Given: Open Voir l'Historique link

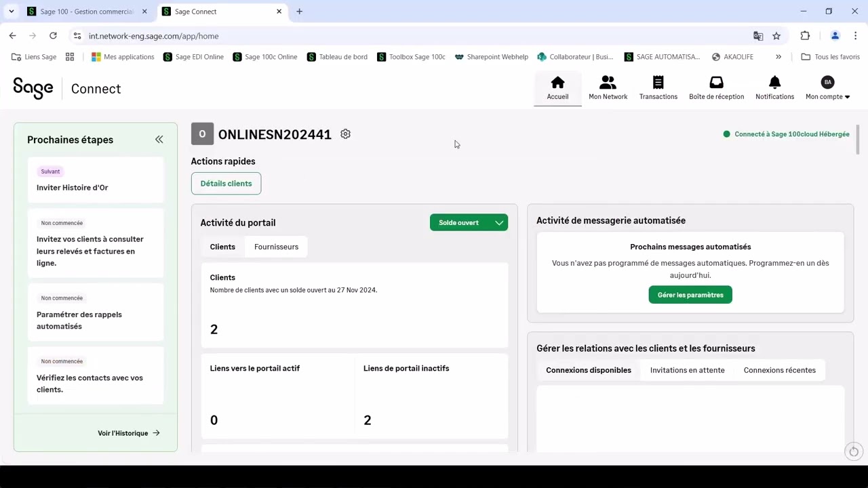Looking at the screenshot, I should point(129,433).
